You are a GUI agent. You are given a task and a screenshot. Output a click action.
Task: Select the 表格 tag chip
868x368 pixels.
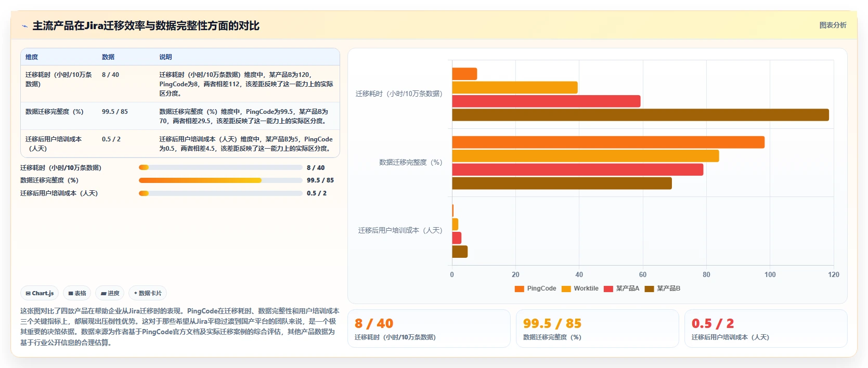[77, 293]
